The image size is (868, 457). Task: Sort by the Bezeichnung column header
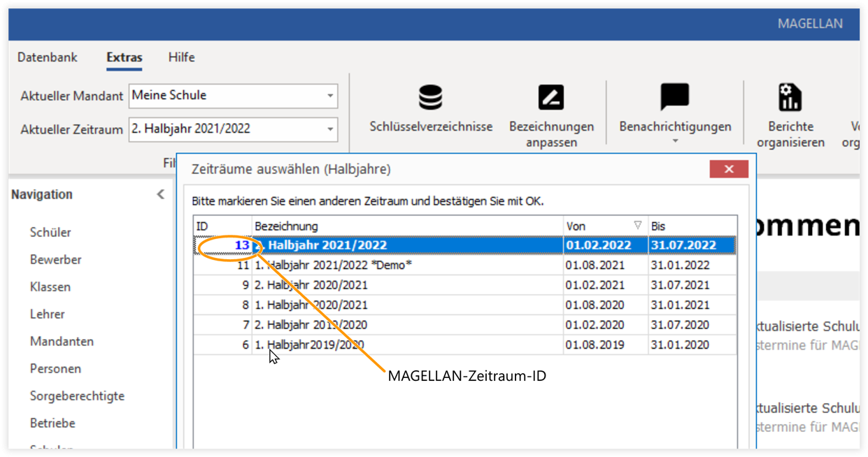pos(408,226)
